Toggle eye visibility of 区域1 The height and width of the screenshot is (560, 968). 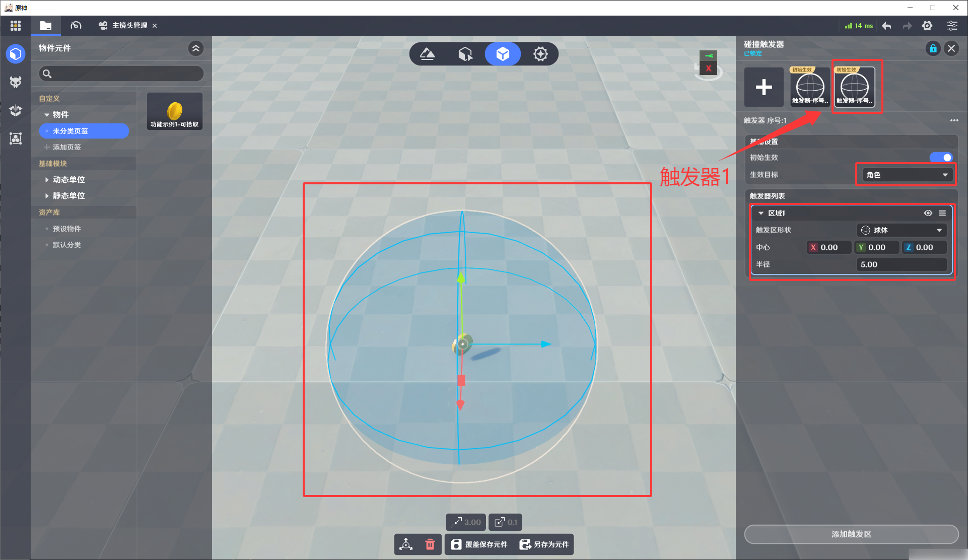928,213
